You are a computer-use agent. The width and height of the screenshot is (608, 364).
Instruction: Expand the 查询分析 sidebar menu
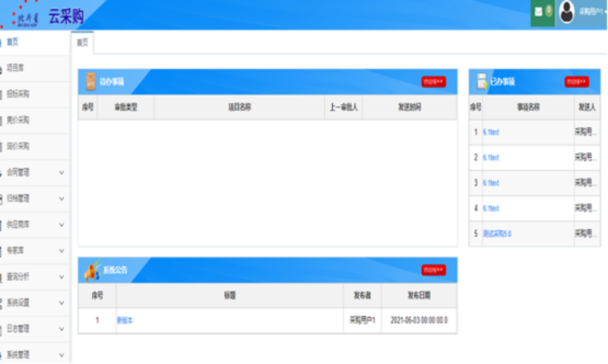click(35, 277)
